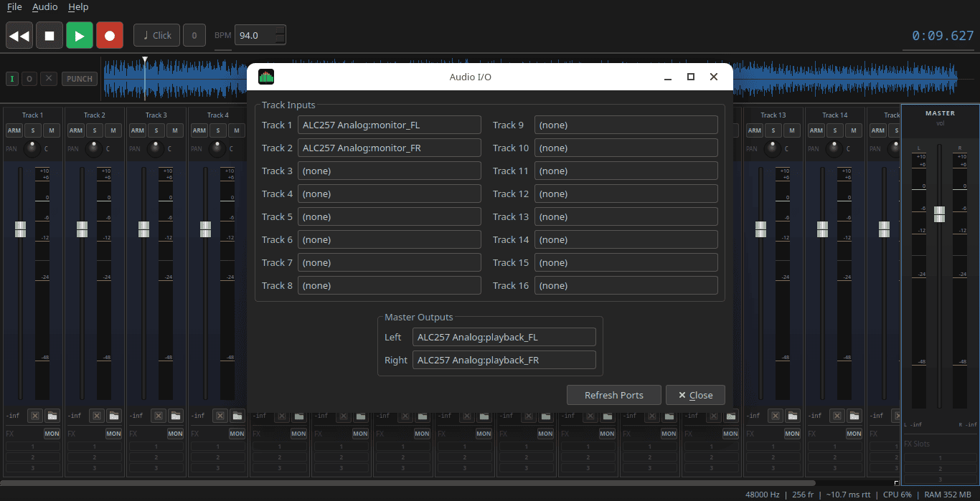The height and width of the screenshot is (501, 980).
Task: Arm Track 13 for recording
Action: [755, 130]
